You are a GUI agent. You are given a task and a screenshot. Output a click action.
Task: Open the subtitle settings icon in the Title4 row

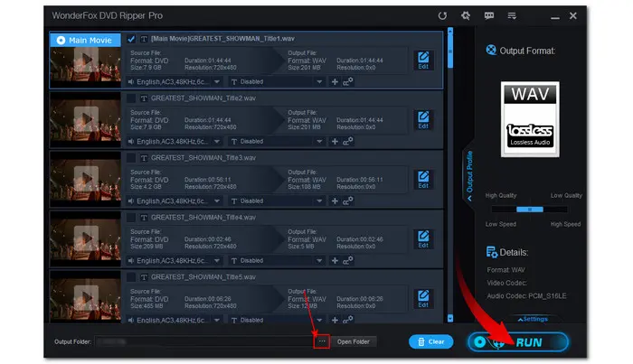pos(347,261)
